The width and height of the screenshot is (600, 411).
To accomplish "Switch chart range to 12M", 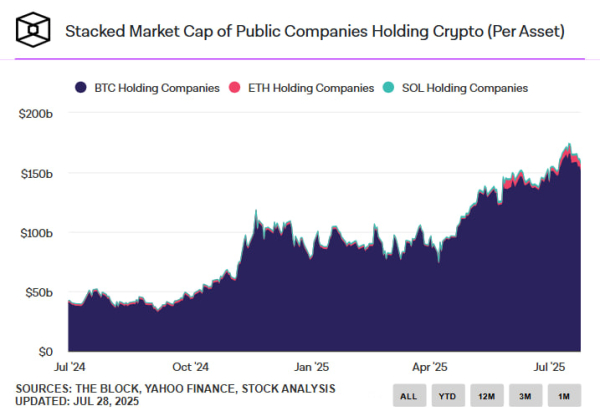I will (x=487, y=396).
